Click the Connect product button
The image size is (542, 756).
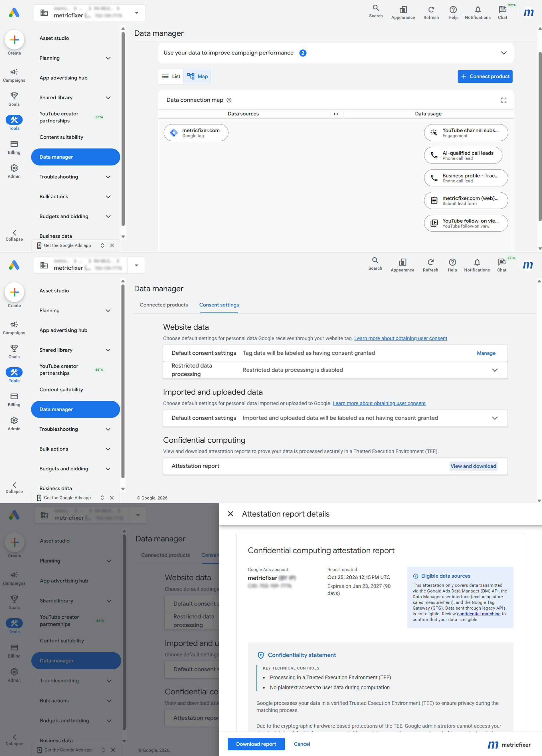485,76
